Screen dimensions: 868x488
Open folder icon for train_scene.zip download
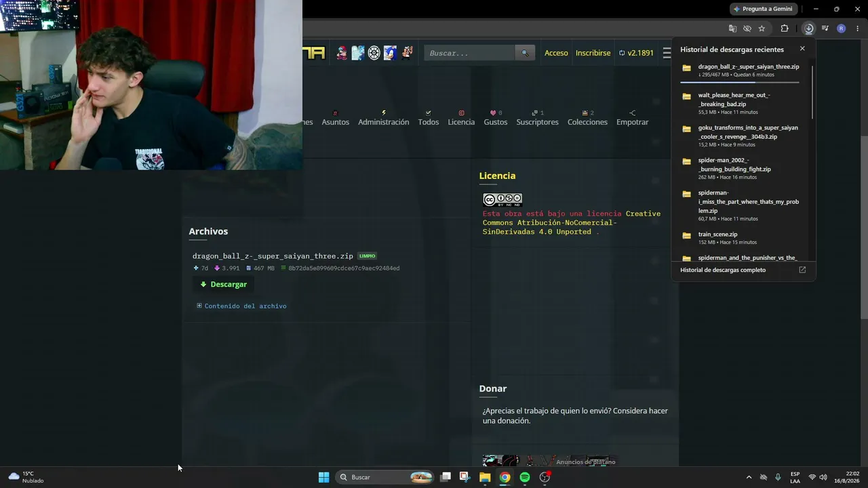click(x=686, y=236)
